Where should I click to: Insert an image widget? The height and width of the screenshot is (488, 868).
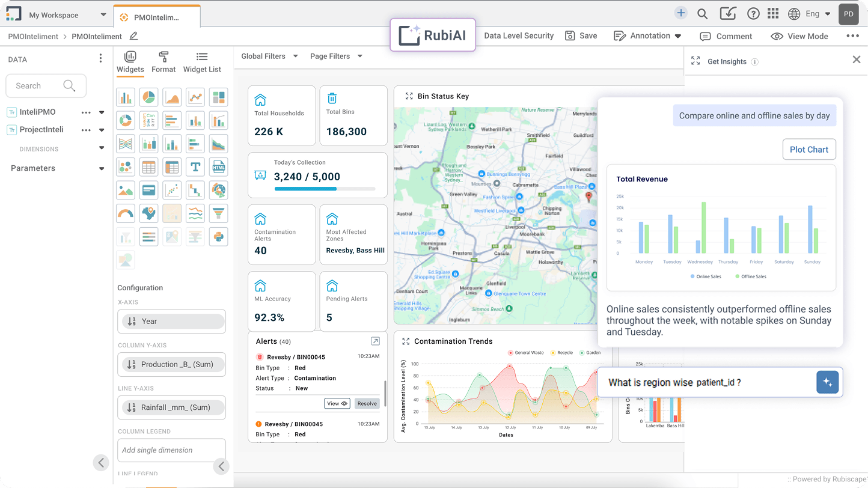coord(126,190)
